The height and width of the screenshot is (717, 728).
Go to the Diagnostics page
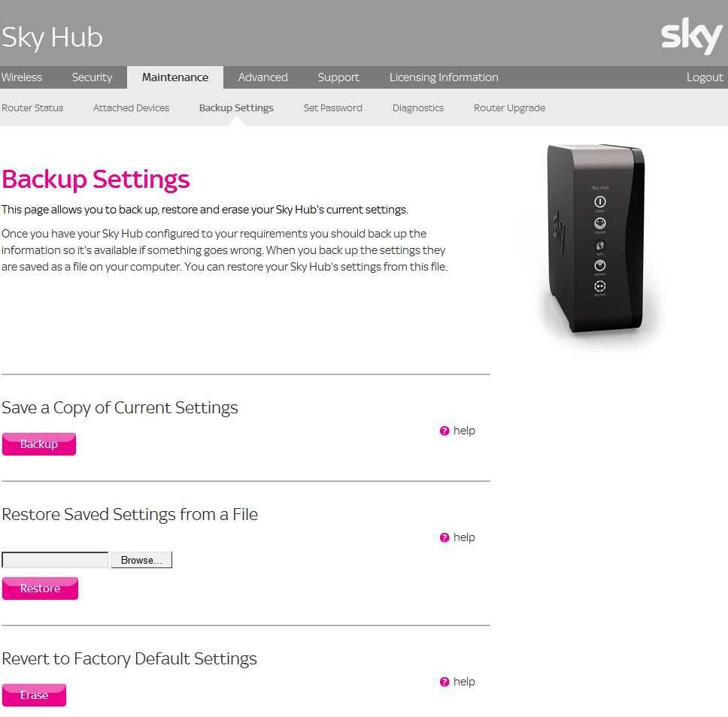(418, 108)
